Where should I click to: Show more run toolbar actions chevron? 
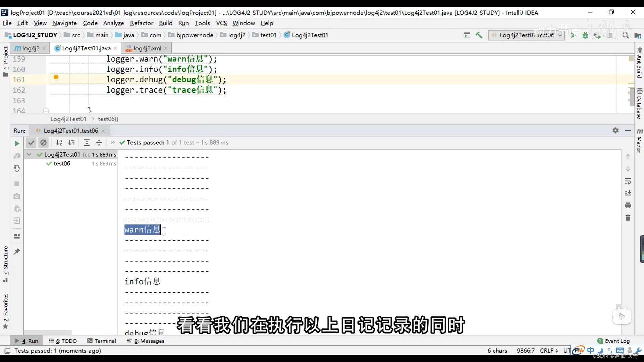[x=113, y=143]
